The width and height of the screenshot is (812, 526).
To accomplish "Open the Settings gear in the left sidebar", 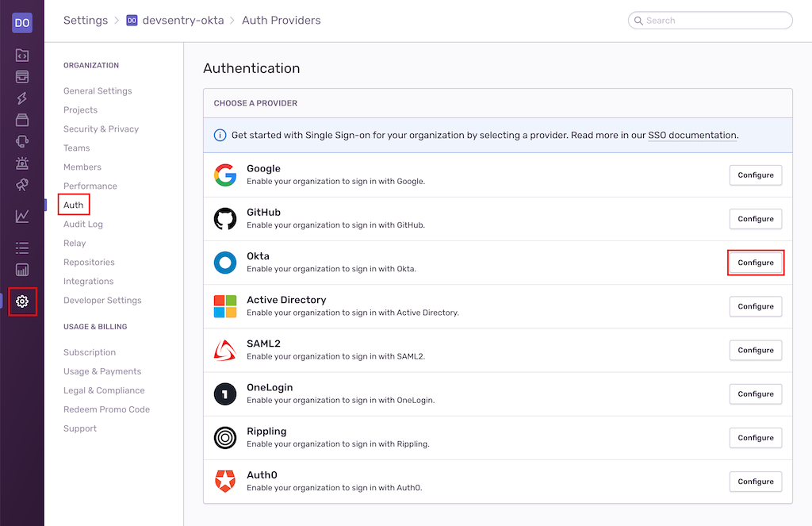I will [x=22, y=301].
